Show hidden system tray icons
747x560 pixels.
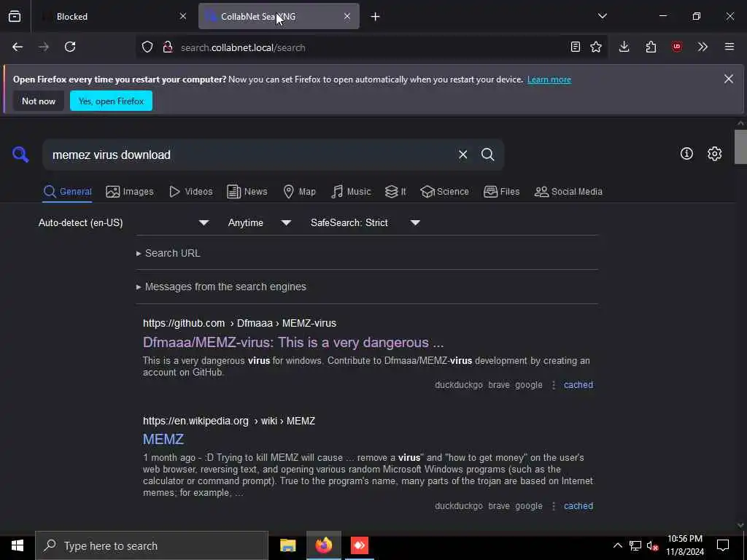[x=617, y=545]
